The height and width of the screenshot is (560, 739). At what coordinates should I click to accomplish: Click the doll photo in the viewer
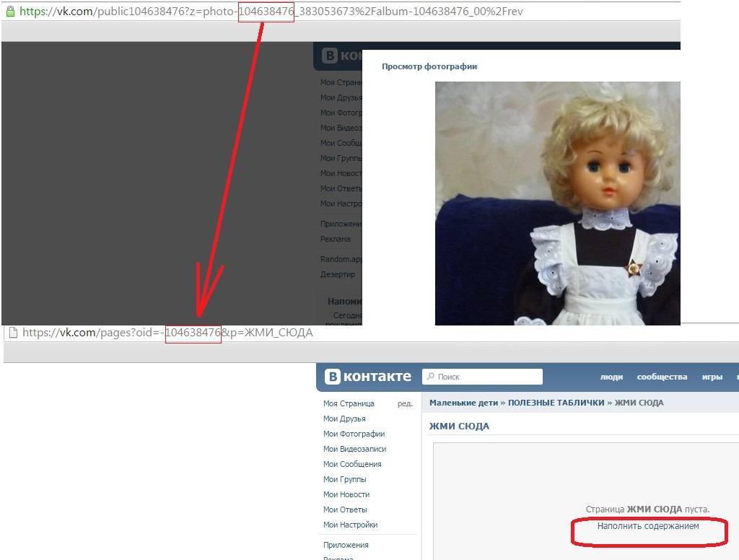[557, 203]
